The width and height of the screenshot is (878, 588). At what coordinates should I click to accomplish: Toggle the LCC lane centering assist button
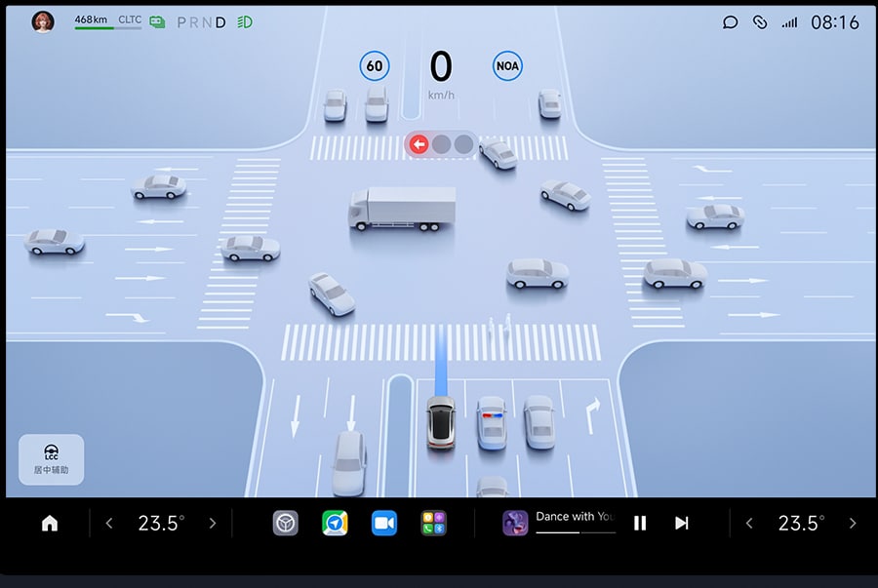pyautogui.click(x=52, y=460)
